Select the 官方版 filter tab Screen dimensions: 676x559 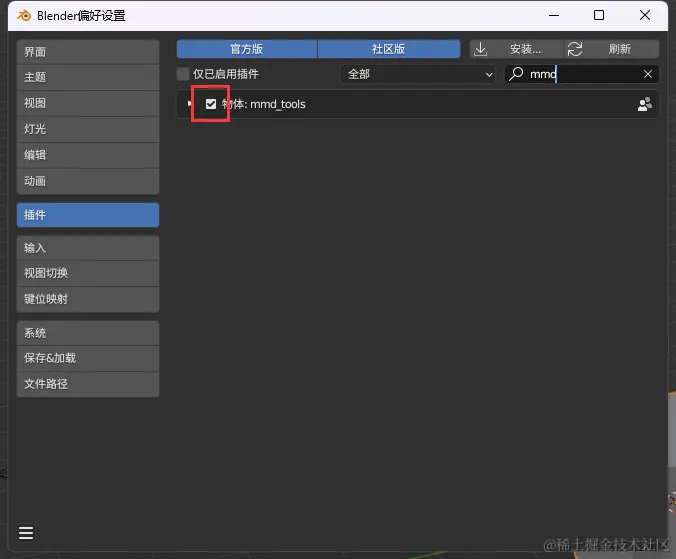247,49
